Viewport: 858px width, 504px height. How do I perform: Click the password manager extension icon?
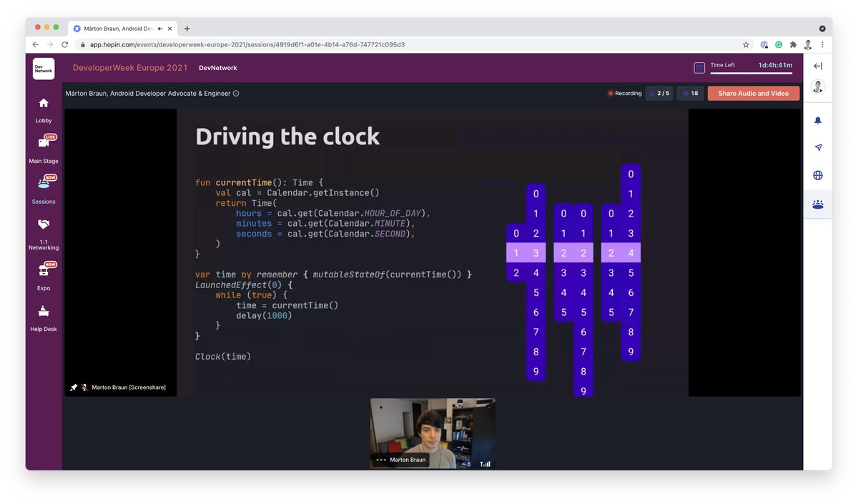[x=764, y=44]
